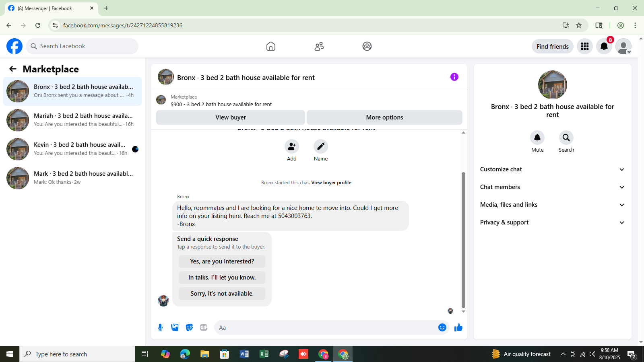This screenshot has width=644, height=362.
Task: Open Mark conversation in Marketplace list
Action: click(72, 178)
